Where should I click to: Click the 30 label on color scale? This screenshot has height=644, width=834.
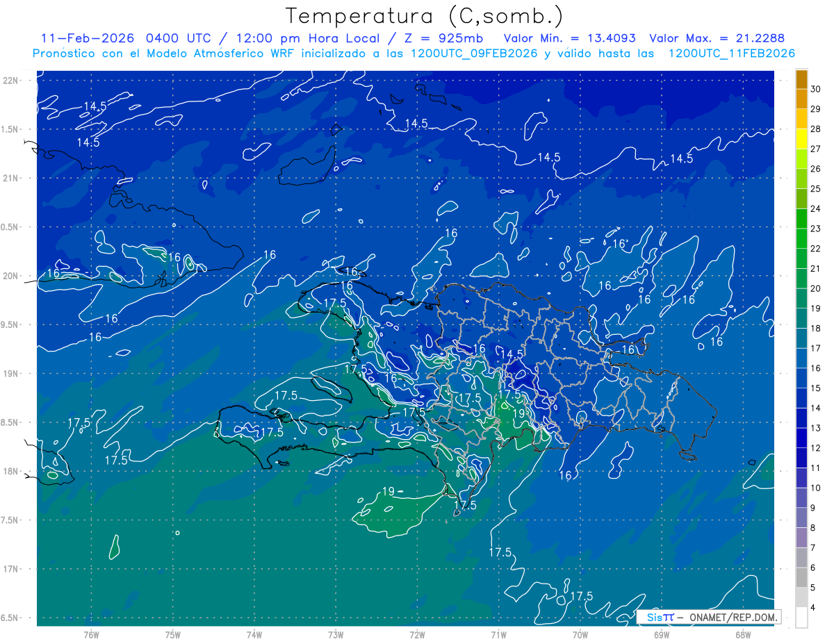pyautogui.click(x=816, y=89)
